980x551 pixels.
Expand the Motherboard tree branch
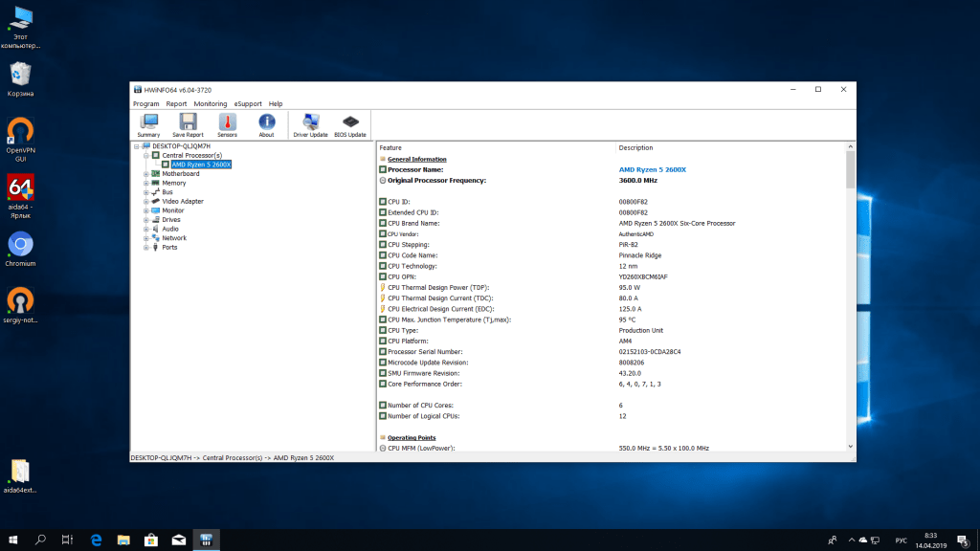pyautogui.click(x=146, y=174)
